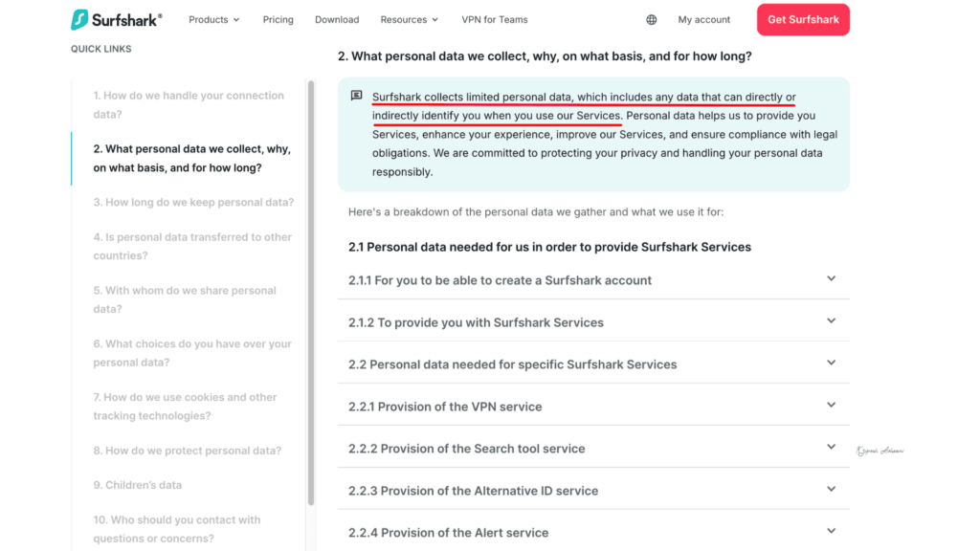
Task: Click the note icon in the highlighted summary box
Action: click(354, 97)
